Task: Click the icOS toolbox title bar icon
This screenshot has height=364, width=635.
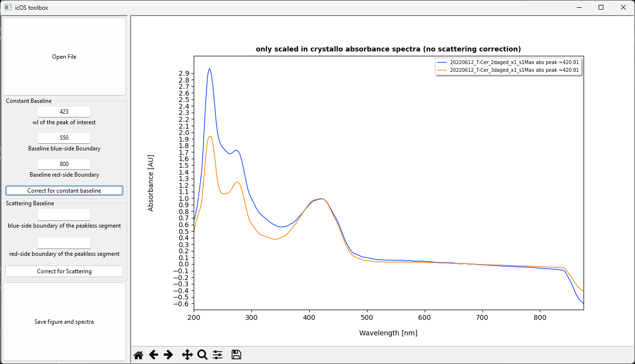Action: coord(7,7)
